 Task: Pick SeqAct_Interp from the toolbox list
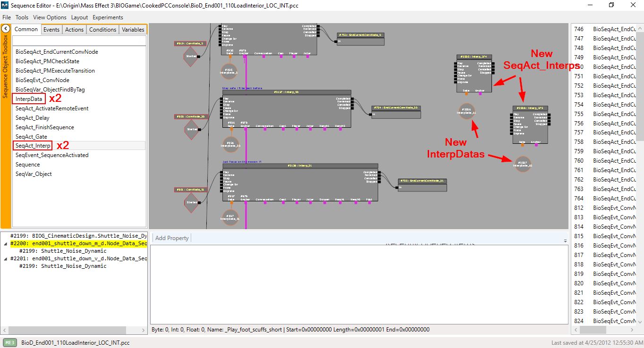coord(33,146)
